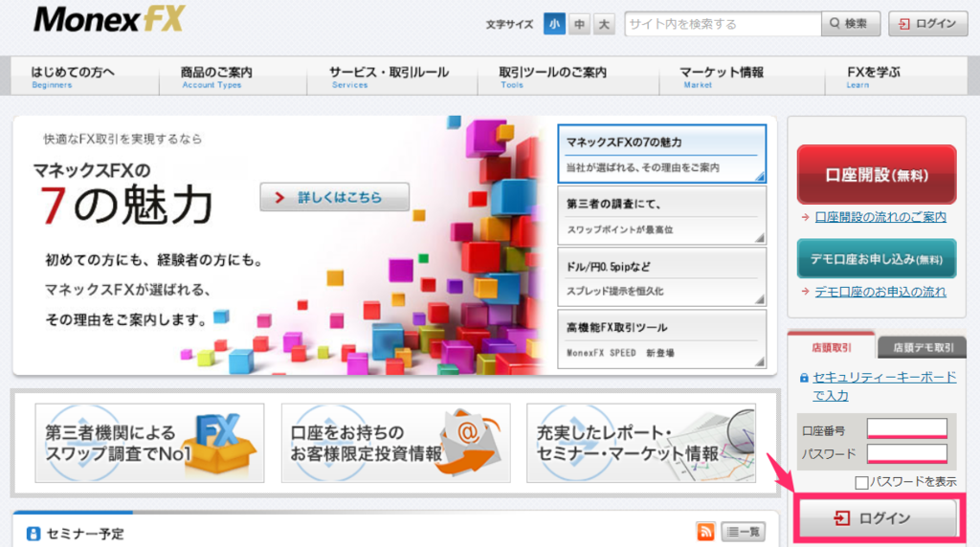Screen dimensions: 980x547
Task: Open the FXを学ぶ Learn menu
Action: 896,77
